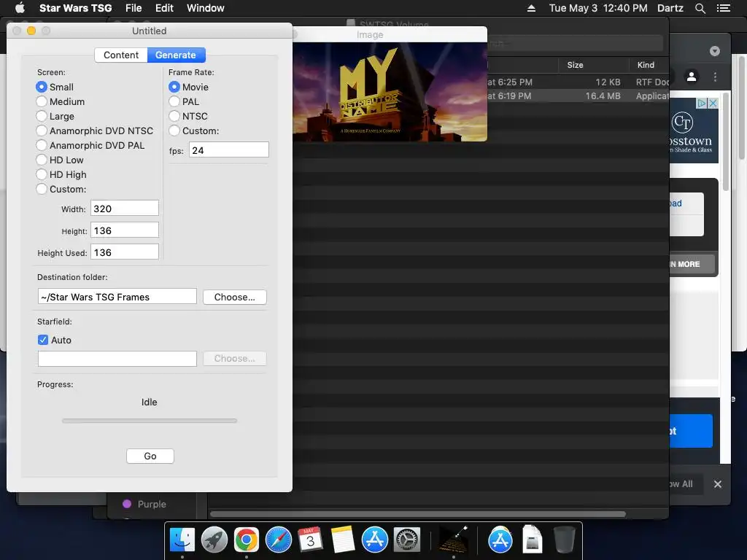Viewport: 747px width, 560px height.
Task: Click the Height Used input field
Action: 124,252
